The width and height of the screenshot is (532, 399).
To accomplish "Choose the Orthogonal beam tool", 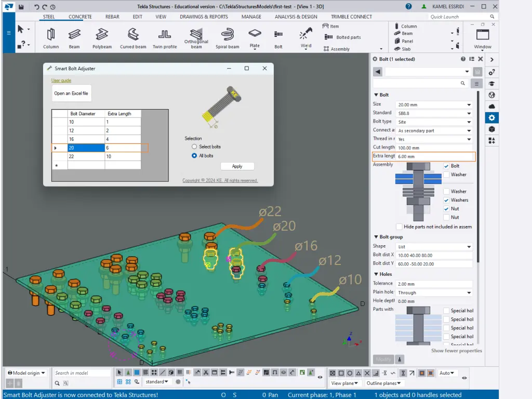I will coord(196,38).
